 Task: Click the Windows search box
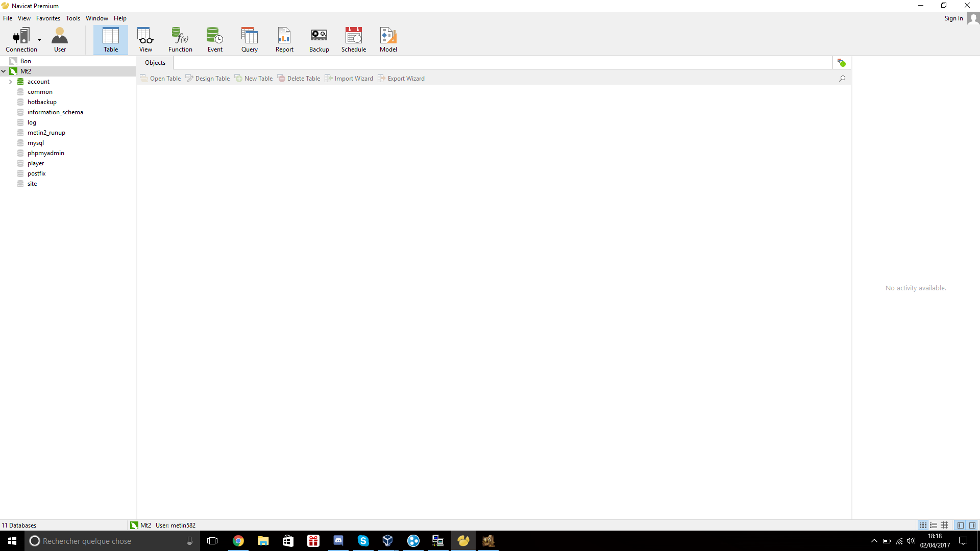coord(112,541)
